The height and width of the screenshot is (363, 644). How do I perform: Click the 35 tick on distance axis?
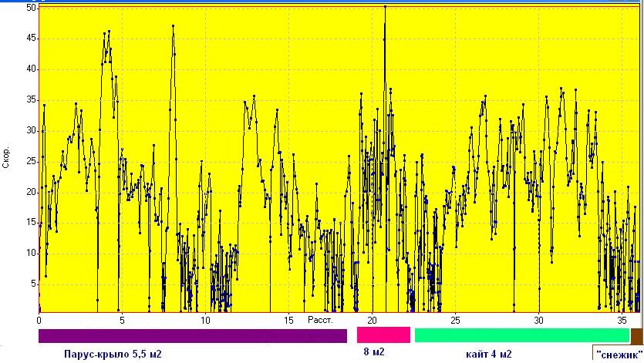622,320
